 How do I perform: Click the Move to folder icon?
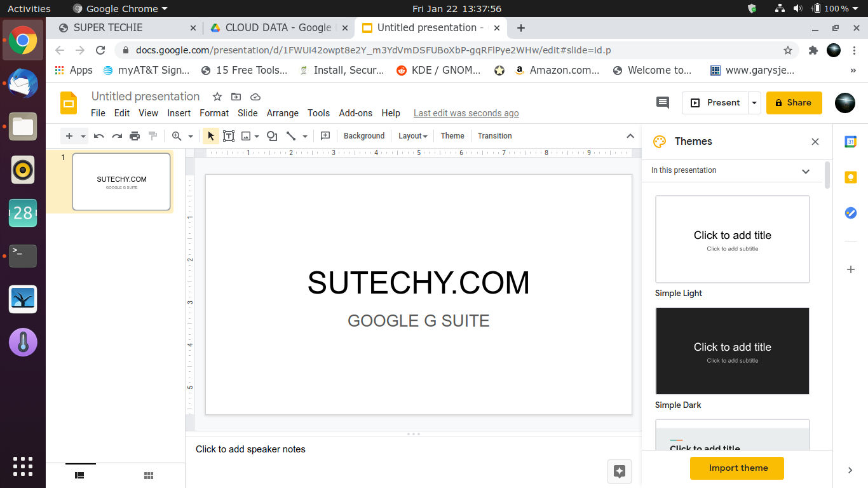(x=236, y=97)
